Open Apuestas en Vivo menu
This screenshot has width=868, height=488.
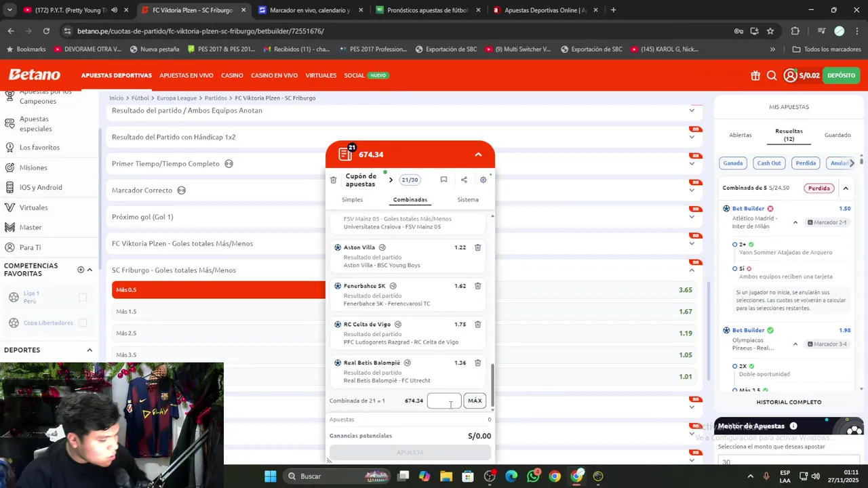[x=186, y=75]
